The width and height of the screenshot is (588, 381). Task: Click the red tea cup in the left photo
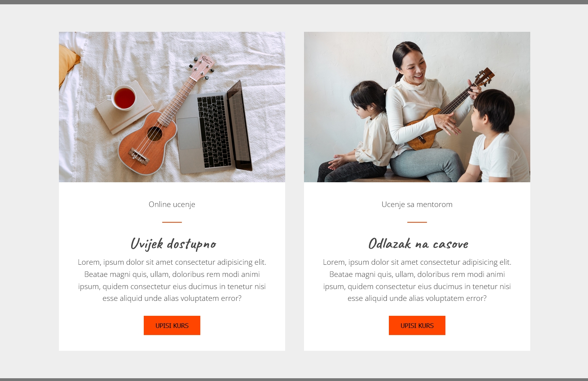click(124, 98)
